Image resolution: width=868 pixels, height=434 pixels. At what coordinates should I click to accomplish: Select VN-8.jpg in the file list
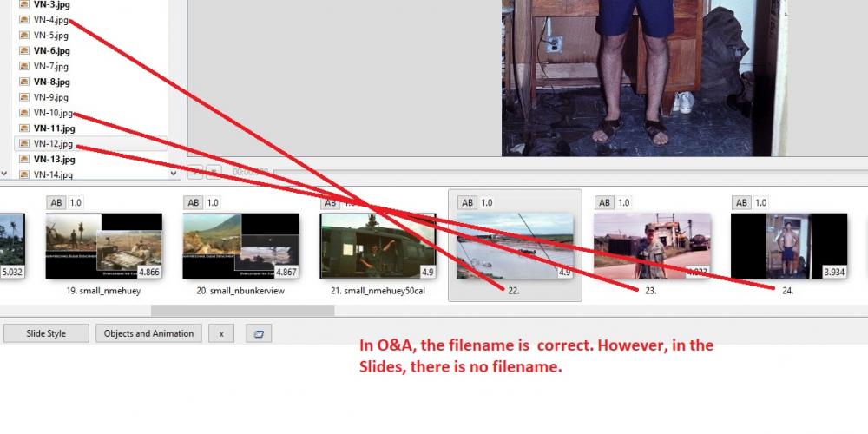51,82
